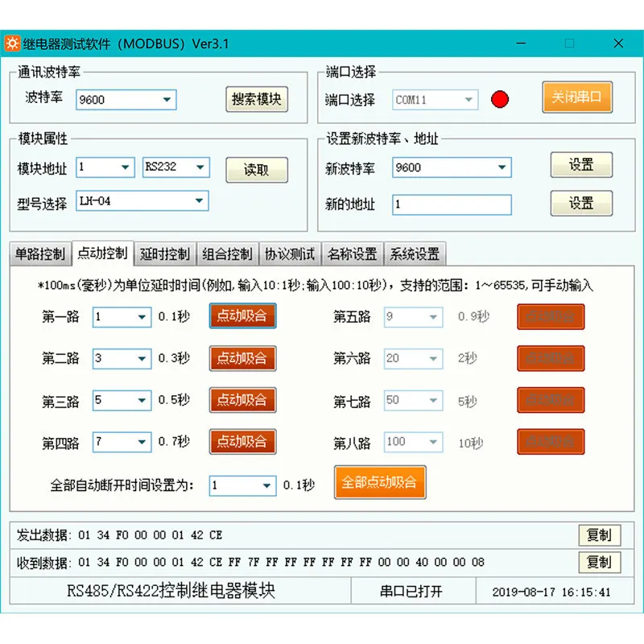Click 设置 button beside 新的地址
The width and height of the screenshot is (644, 644).
pyautogui.click(x=581, y=203)
